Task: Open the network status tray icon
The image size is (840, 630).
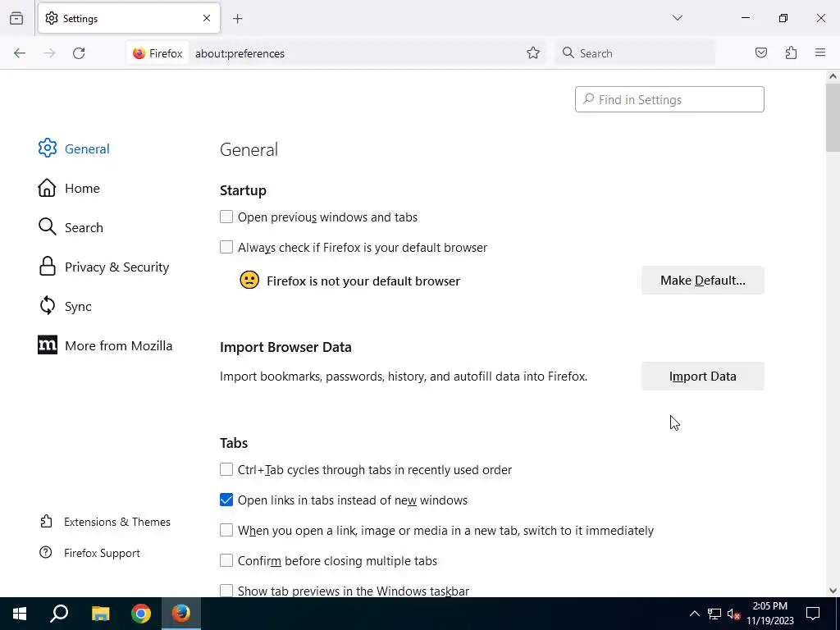Action: pyautogui.click(x=714, y=614)
